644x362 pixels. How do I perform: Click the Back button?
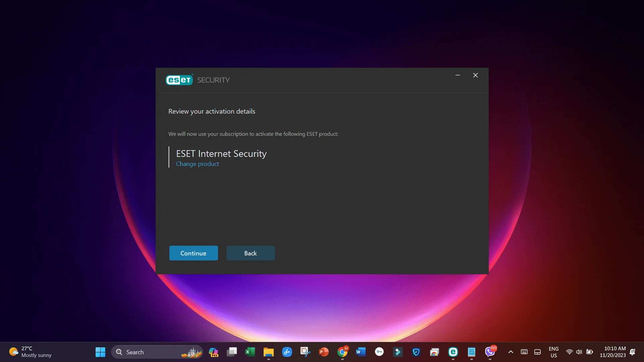[x=251, y=253]
